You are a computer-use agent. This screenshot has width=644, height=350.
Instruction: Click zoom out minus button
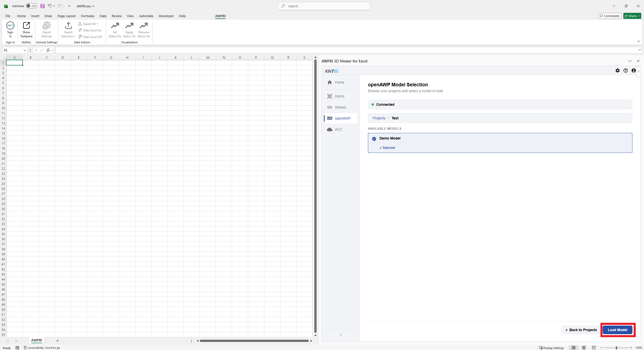(x=601, y=348)
